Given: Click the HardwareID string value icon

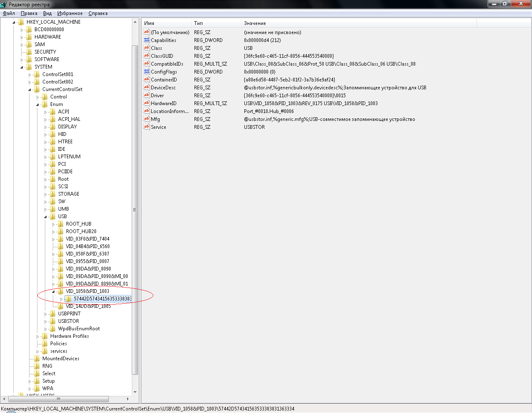Looking at the screenshot, I should pyautogui.click(x=146, y=103).
